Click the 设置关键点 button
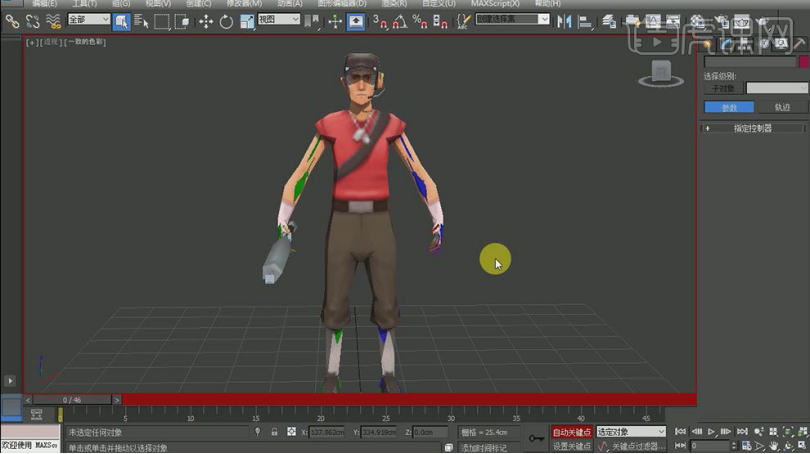810x454 pixels. (x=572, y=446)
